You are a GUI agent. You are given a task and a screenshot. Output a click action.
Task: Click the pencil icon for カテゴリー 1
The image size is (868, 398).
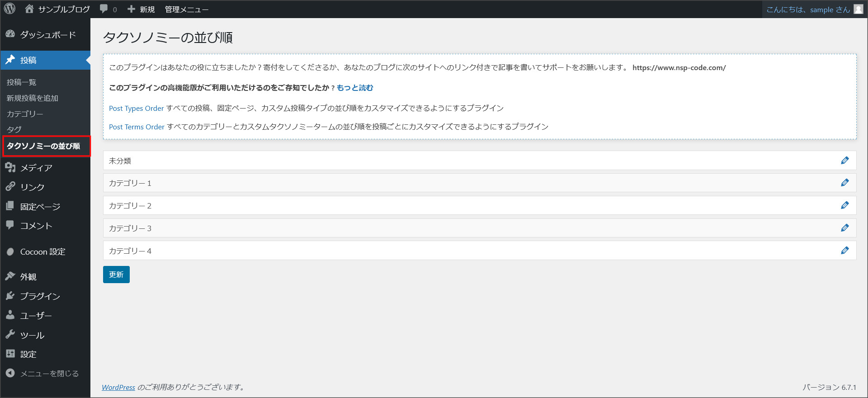[x=844, y=183]
